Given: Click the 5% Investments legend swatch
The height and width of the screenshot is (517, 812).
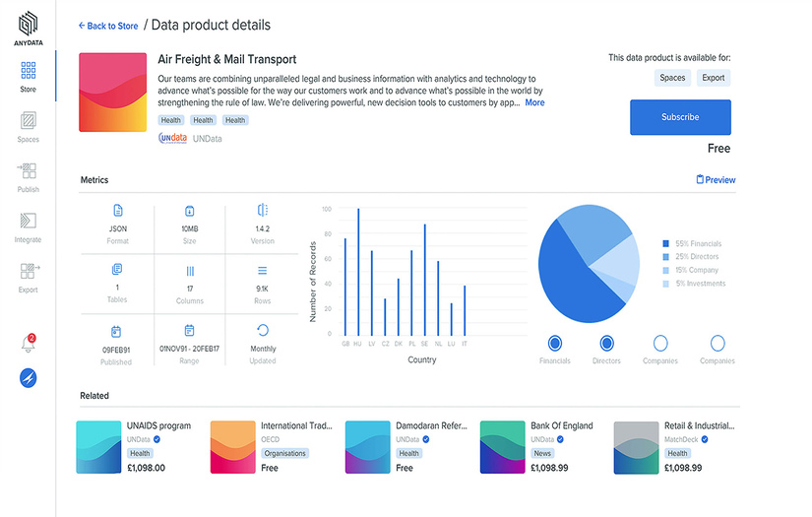Looking at the screenshot, I should click(666, 284).
